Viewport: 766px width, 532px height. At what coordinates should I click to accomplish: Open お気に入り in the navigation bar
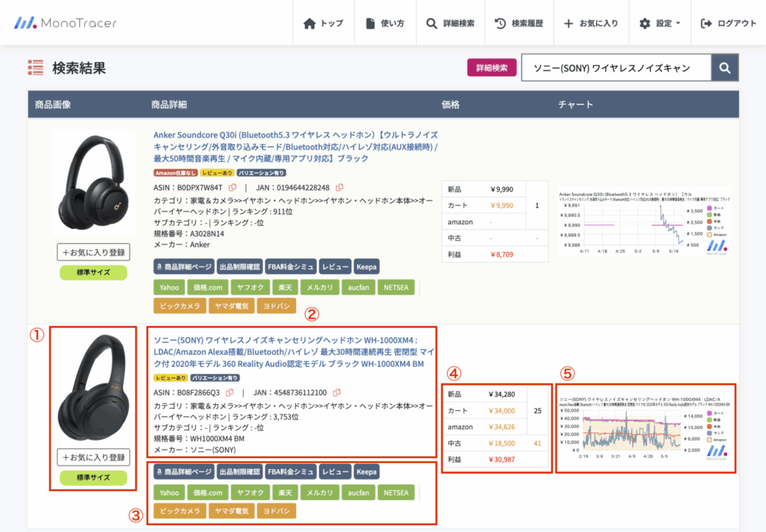click(591, 23)
